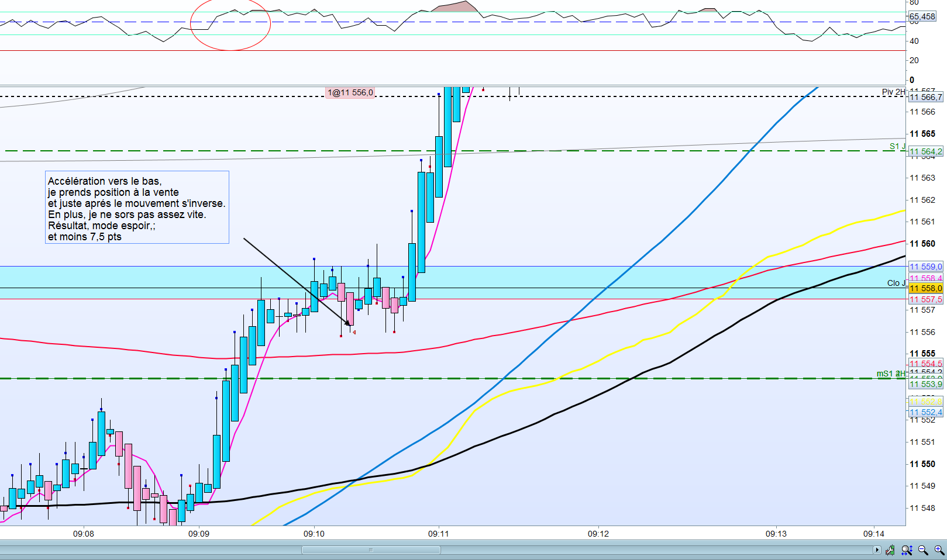Select the annotation text box starting with Accélération
Image resolution: width=947 pixels, height=560 pixels.
(137, 208)
